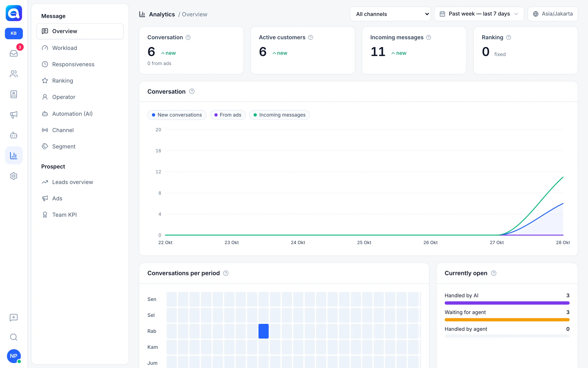Show help for Ranking card
The image size is (588, 368).
(509, 37)
